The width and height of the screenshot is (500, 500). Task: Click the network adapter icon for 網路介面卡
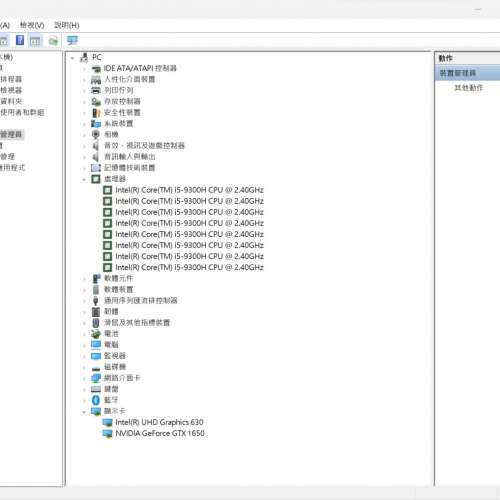(x=96, y=378)
